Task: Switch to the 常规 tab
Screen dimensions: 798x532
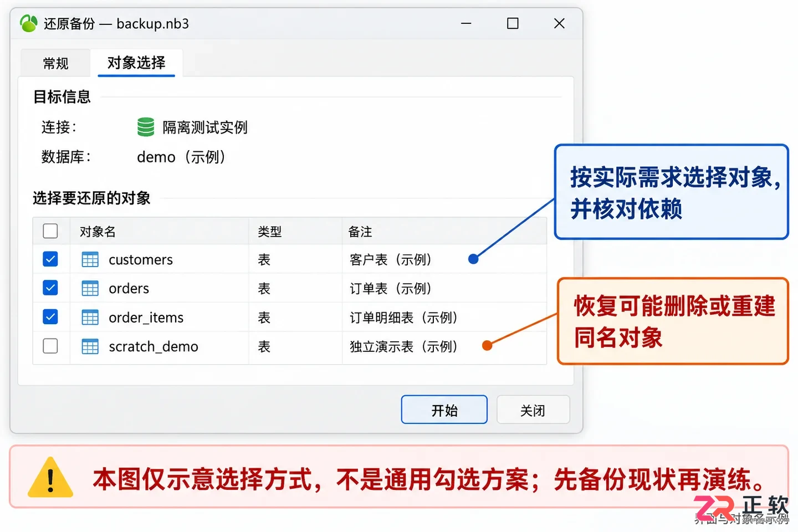Action: coord(55,63)
